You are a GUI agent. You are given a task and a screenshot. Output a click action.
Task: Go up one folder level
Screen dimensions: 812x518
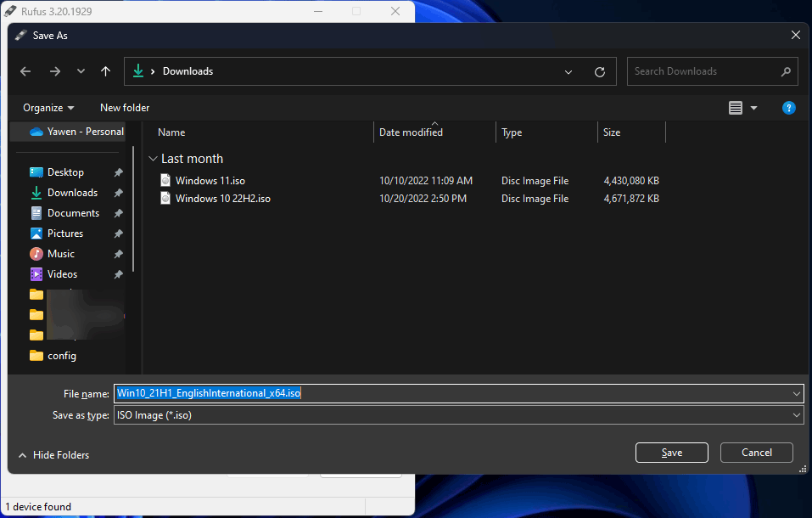pos(105,71)
